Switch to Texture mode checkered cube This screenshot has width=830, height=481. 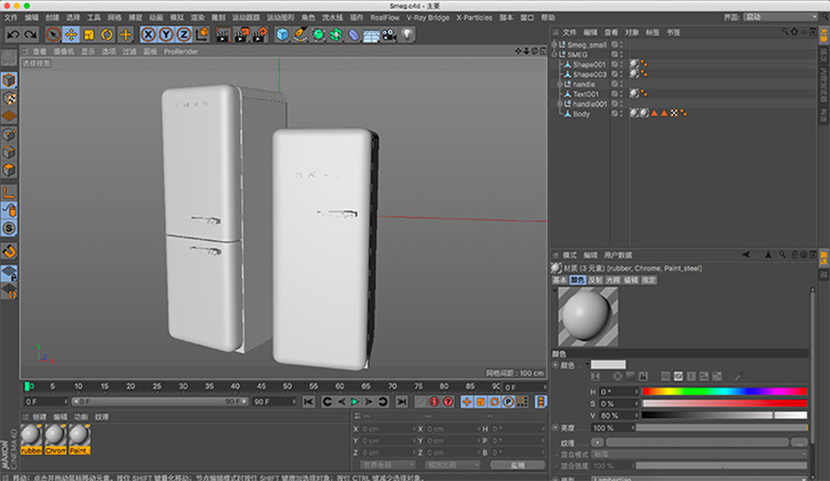(9, 98)
